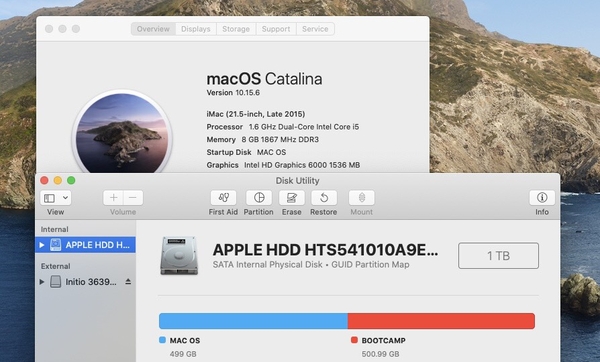Add a volume with plus button
Viewport: 600px width, 362px height.
(x=113, y=198)
